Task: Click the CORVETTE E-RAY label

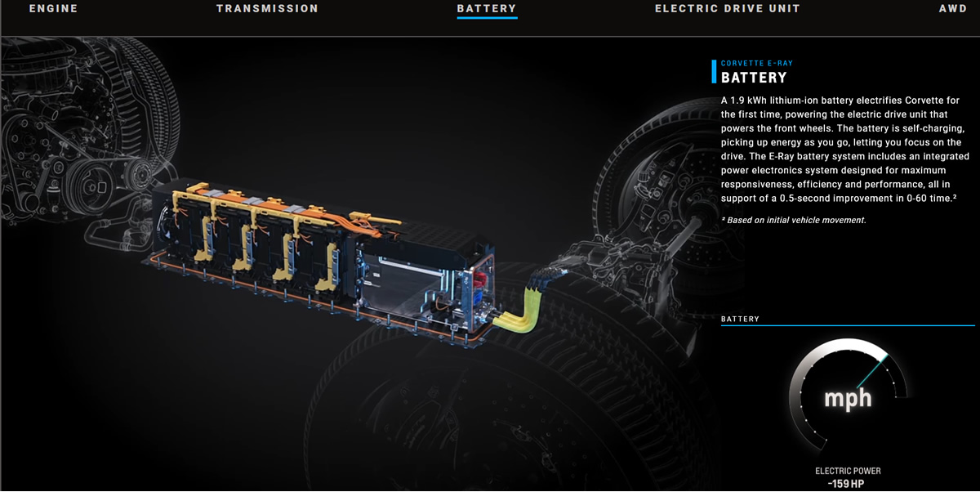Action: (757, 63)
